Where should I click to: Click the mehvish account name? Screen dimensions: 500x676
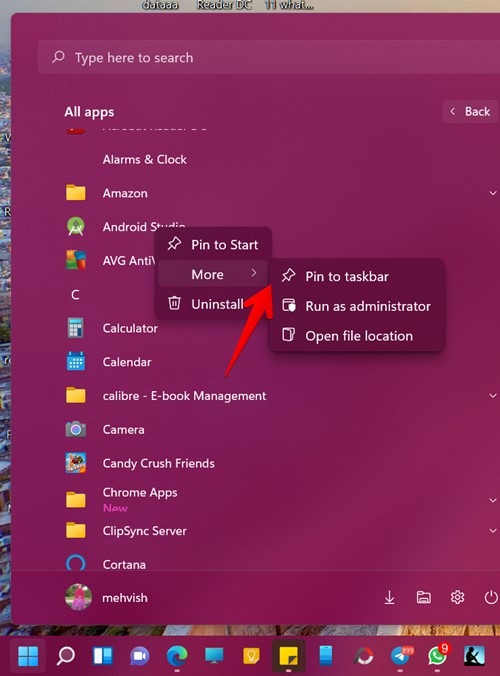click(125, 598)
